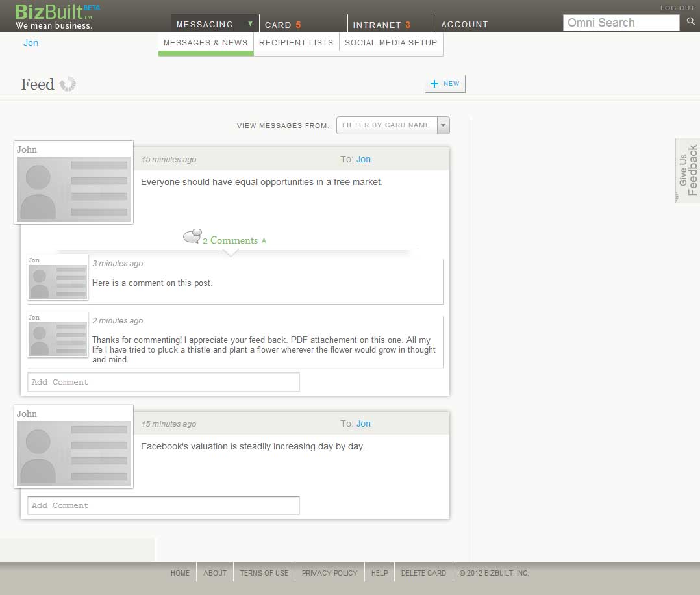Click the Omni Search input field

point(621,23)
